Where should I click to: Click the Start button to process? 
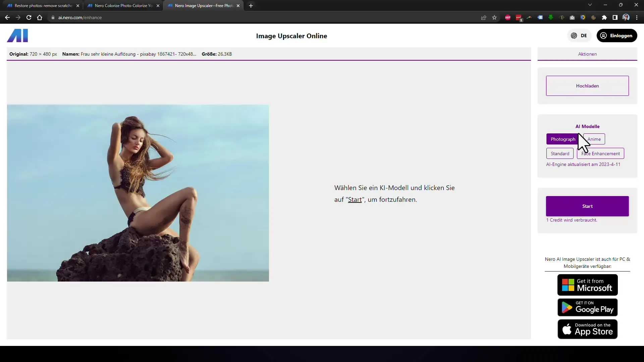point(587,206)
